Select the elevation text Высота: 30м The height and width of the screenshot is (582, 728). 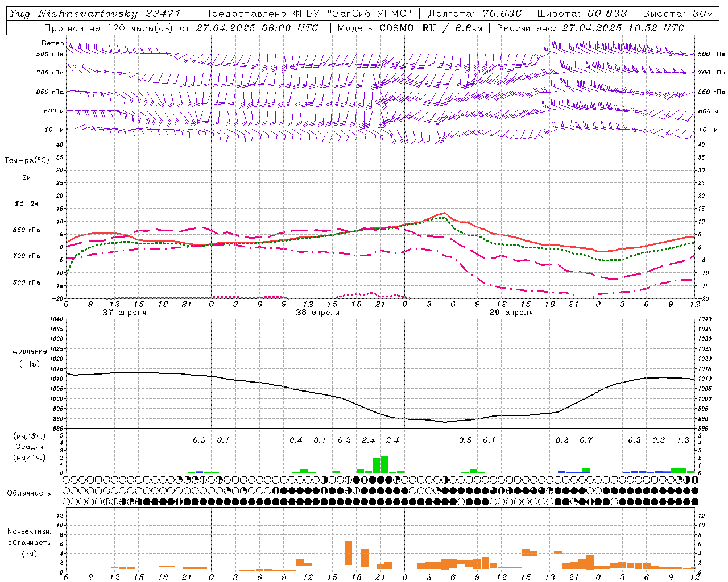677,14
